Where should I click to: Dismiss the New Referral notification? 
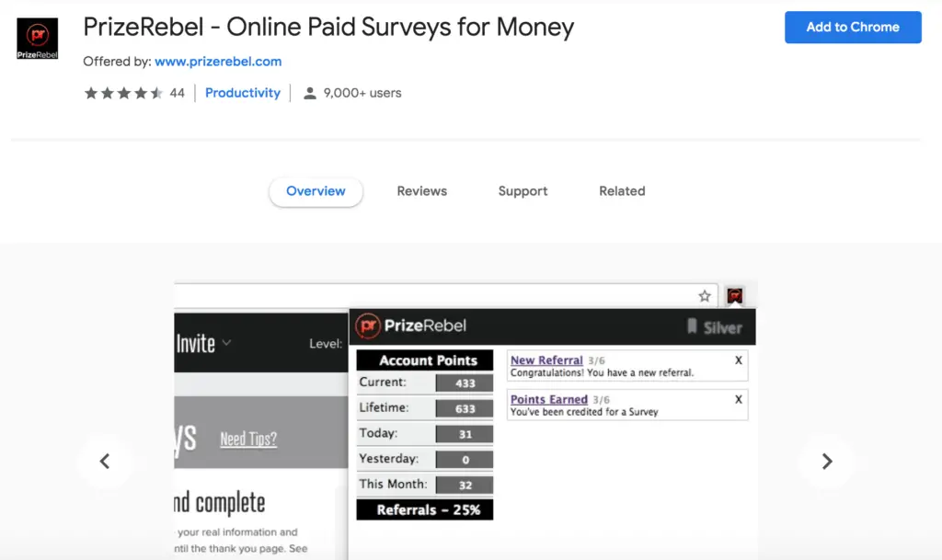coord(739,360)
